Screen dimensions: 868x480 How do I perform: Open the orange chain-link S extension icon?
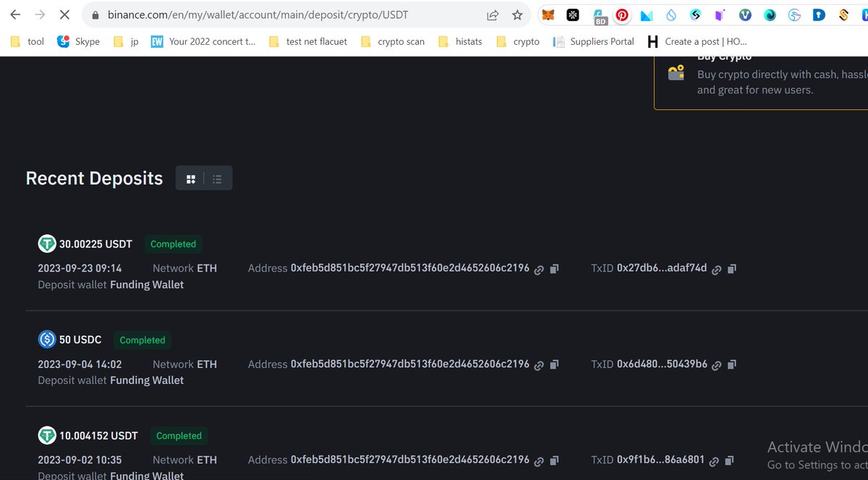pyautogui.click(x=843, y=15)
